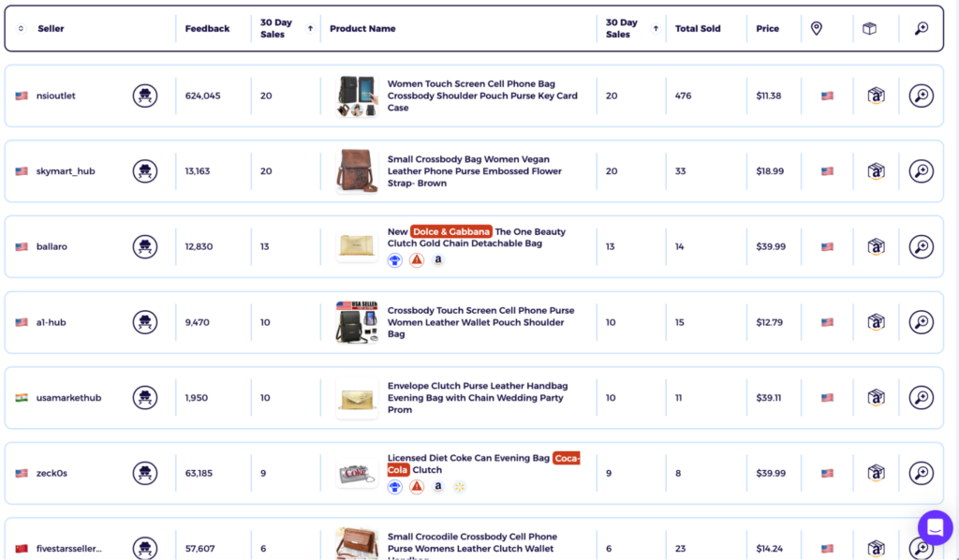Open the chat support bubble
The image size is (959, 560).
coord(936,527)
